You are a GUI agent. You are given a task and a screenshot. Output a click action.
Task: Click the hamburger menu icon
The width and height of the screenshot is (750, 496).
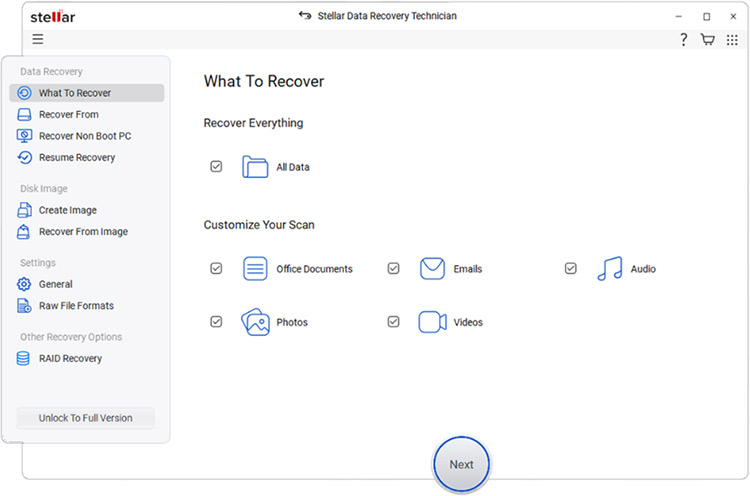38,40
